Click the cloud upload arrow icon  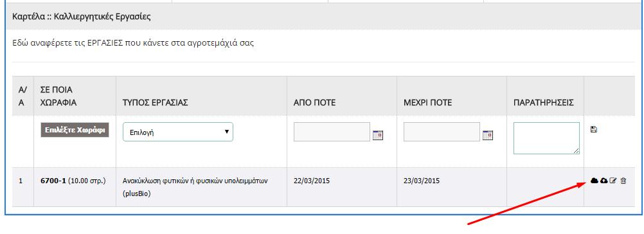604,181
